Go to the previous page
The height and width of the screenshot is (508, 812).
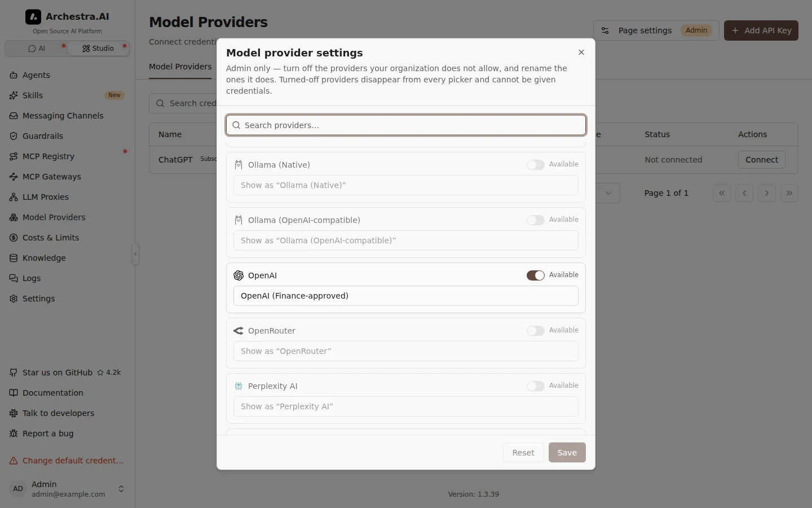[744, 193]
